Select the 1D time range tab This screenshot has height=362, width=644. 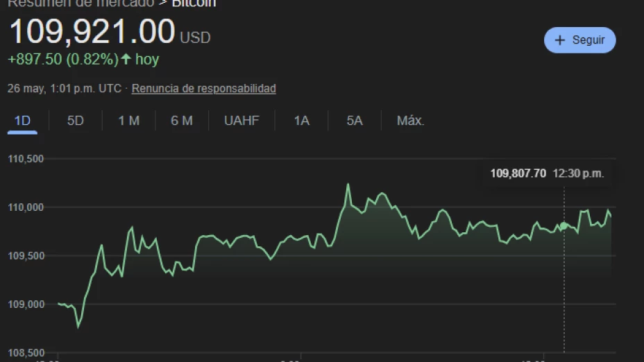22,121
